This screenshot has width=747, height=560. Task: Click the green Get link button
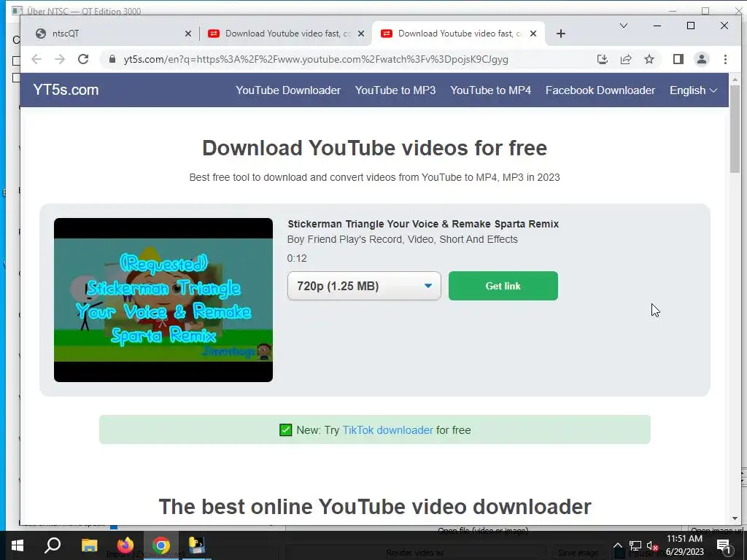[503, 286]
